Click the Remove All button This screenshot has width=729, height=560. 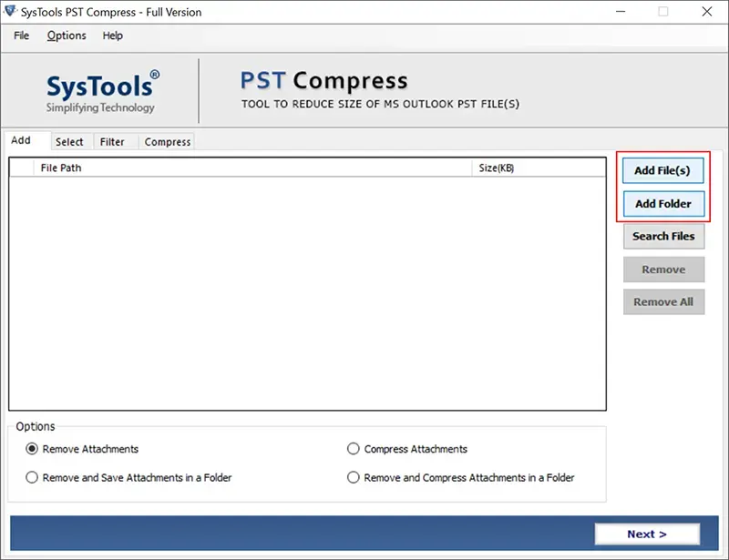point(663,302)
